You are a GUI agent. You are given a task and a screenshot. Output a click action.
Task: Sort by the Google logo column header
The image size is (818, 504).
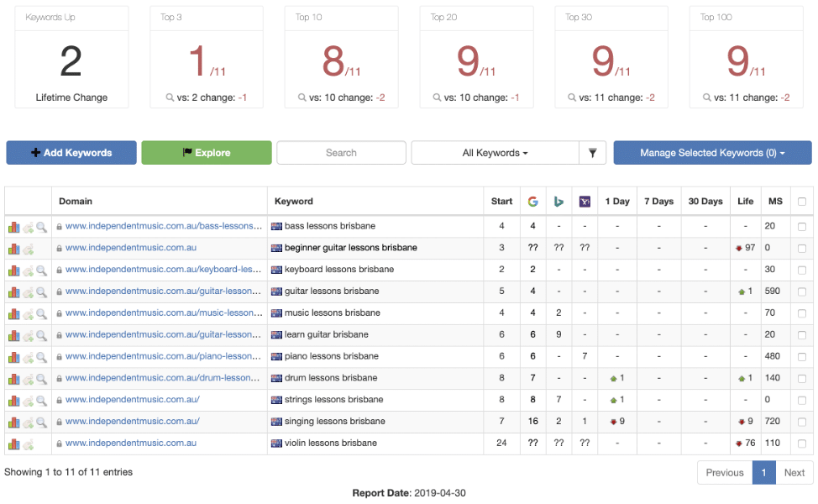(x=532, y=202)
